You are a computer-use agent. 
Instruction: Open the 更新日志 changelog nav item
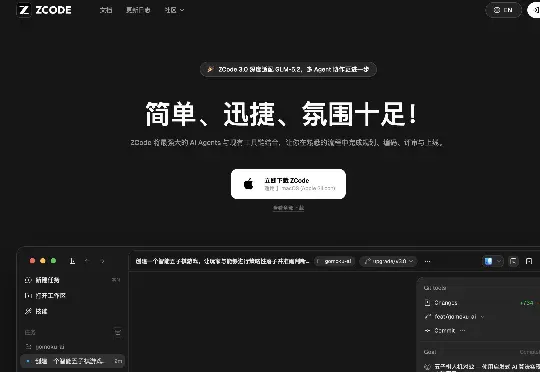point(138,10)
